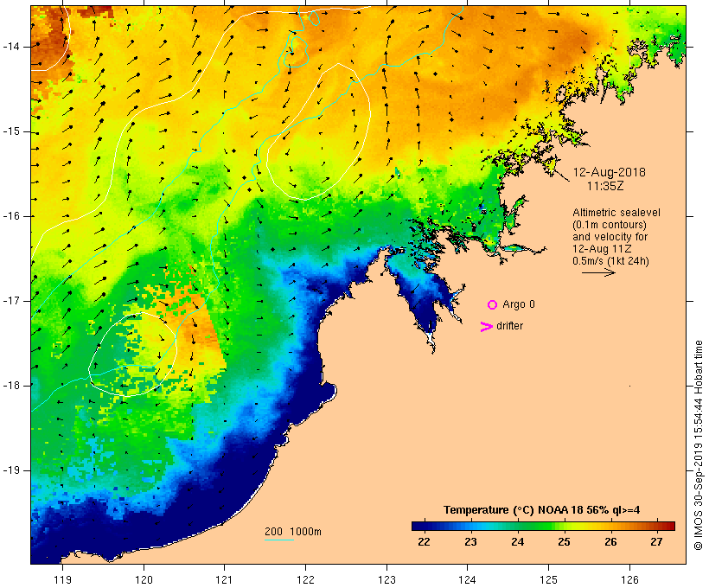Click the 'and velocity for' legend line

(x=610, y=237)
